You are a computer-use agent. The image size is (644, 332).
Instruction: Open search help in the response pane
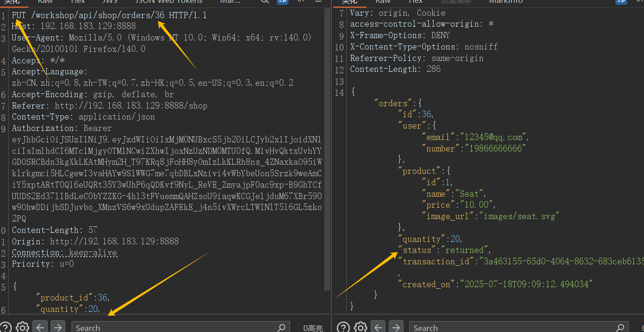pos(343,328)
